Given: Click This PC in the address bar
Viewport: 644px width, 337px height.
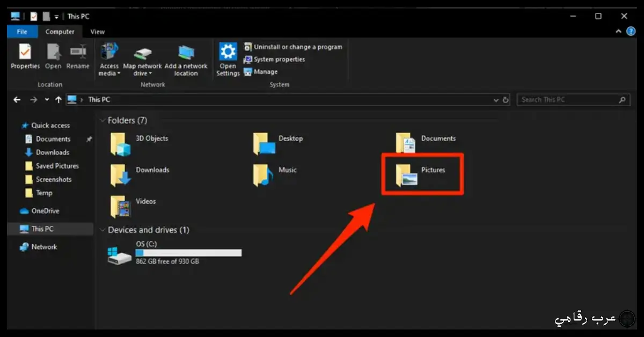Looking at the screenshot, I should click(x=99, y=99).
